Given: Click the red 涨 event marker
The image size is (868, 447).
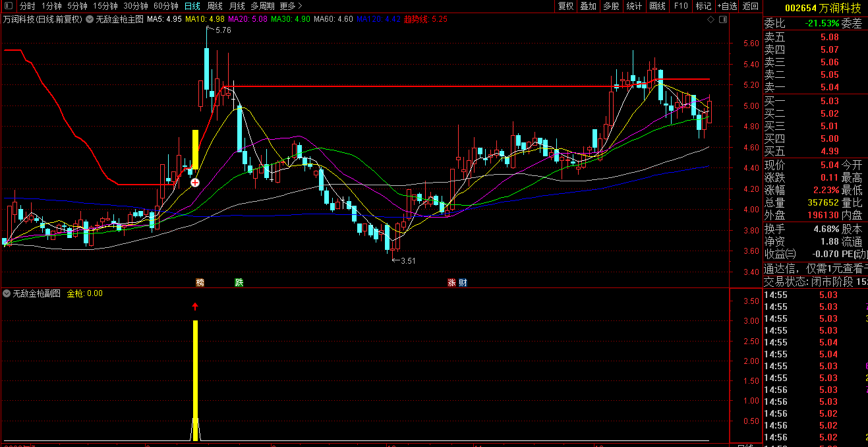Looking at the screenshot, I should (x=452, y=283).
